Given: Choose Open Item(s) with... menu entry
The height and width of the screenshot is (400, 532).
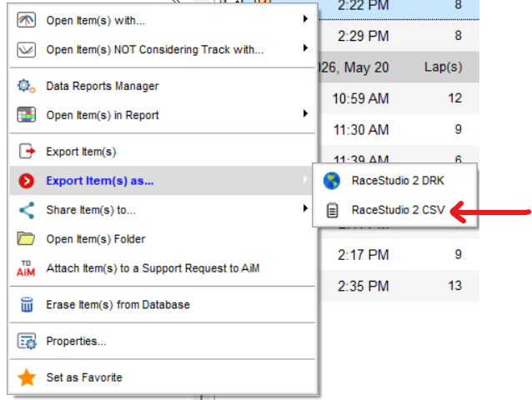Looking at the screenshot, I should 163,20.
